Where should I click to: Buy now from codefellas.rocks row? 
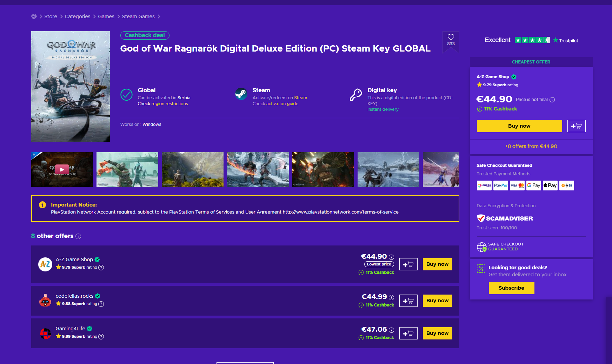tap(438, 301)
